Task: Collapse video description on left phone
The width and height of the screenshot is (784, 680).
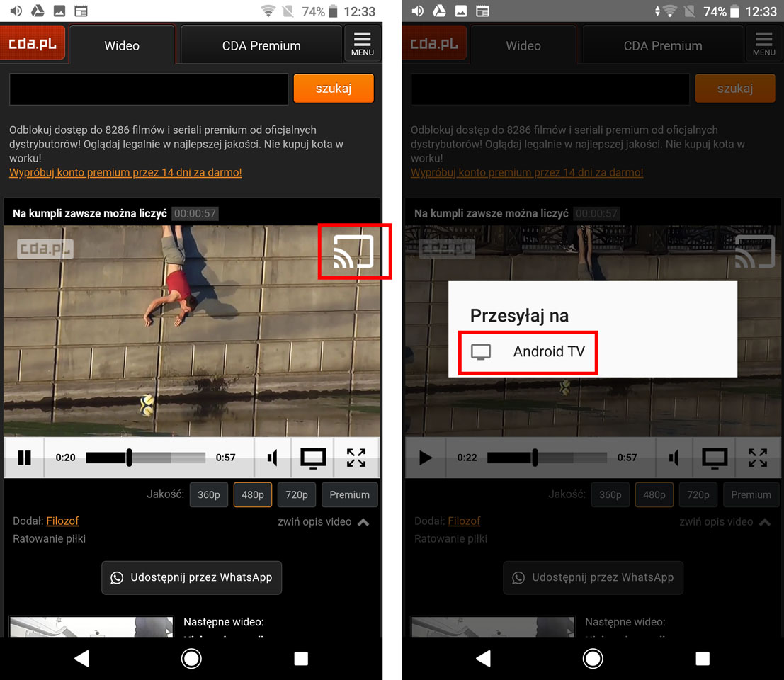Action: point(323,522)
